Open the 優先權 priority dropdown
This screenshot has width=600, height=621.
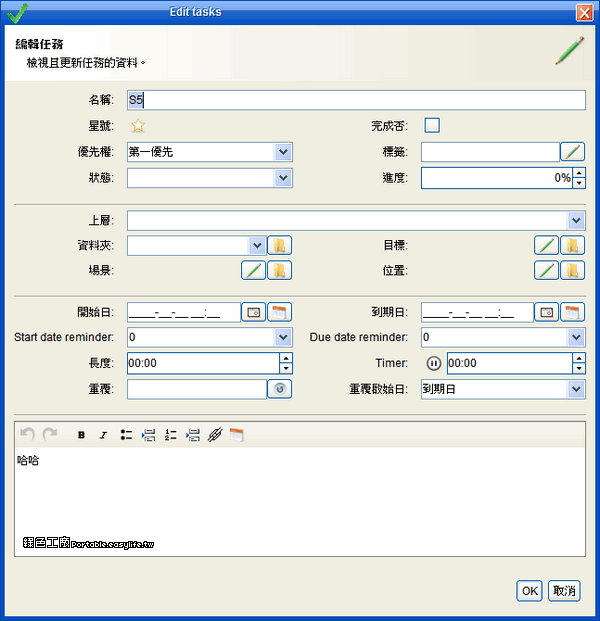click(x=283, y=152)
